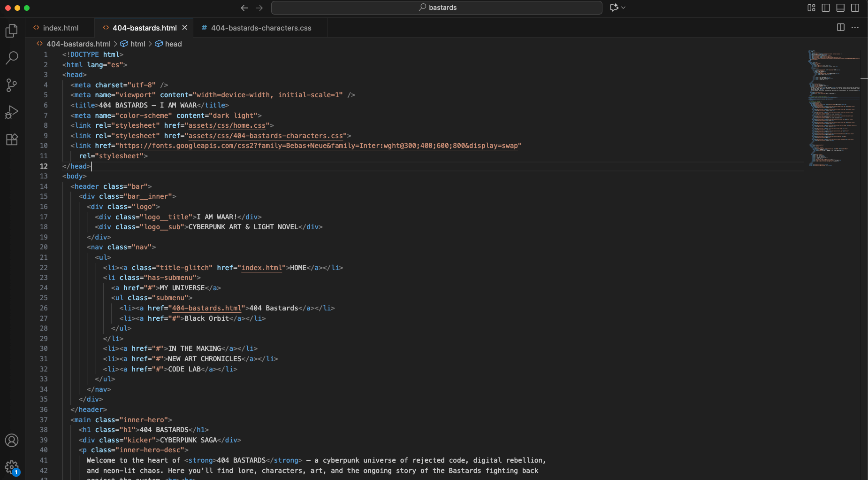Open the Search view
The width and height of the screenshot is (868, 480).
point(12,58)
